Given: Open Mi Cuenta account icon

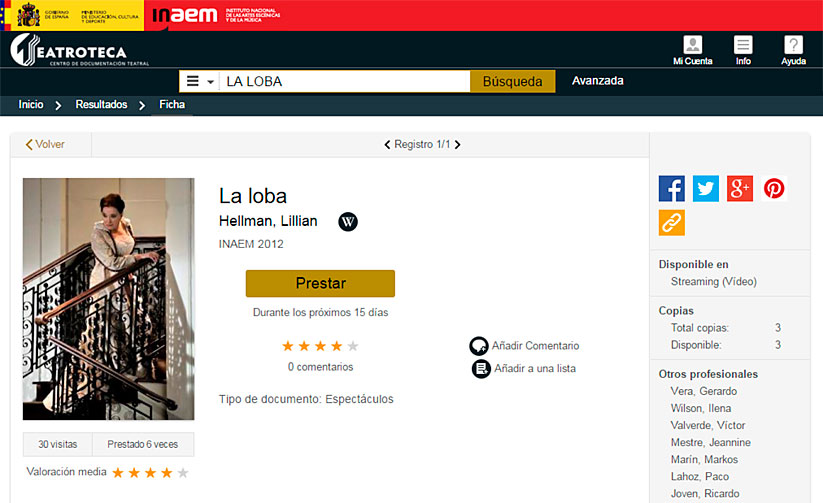Looking at the screenshot, I should [x=692, y=50].
